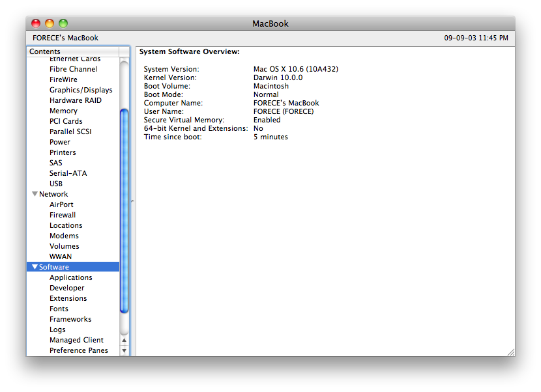The width and height of the screenshot is (541, 392).
Task: Click the System Software Overview heading
Action: pos(190,51)
